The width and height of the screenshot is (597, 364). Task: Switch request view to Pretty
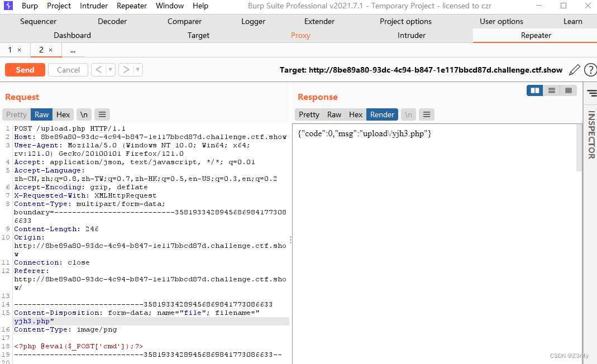point(16,114)
